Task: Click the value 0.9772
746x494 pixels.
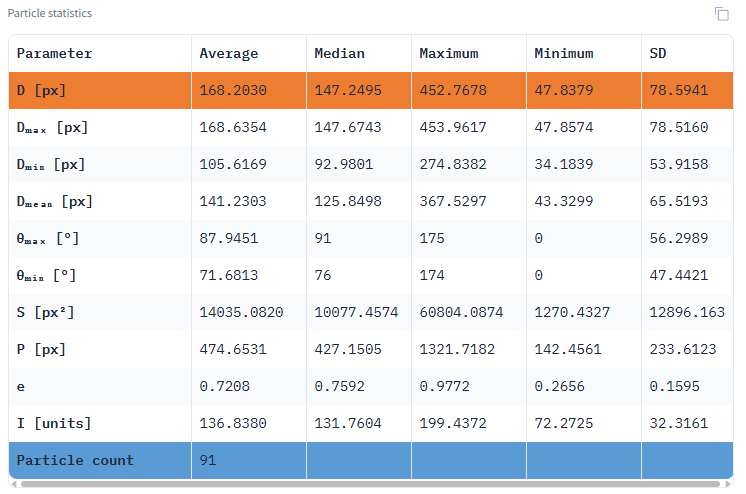Action: pos(444,386)
